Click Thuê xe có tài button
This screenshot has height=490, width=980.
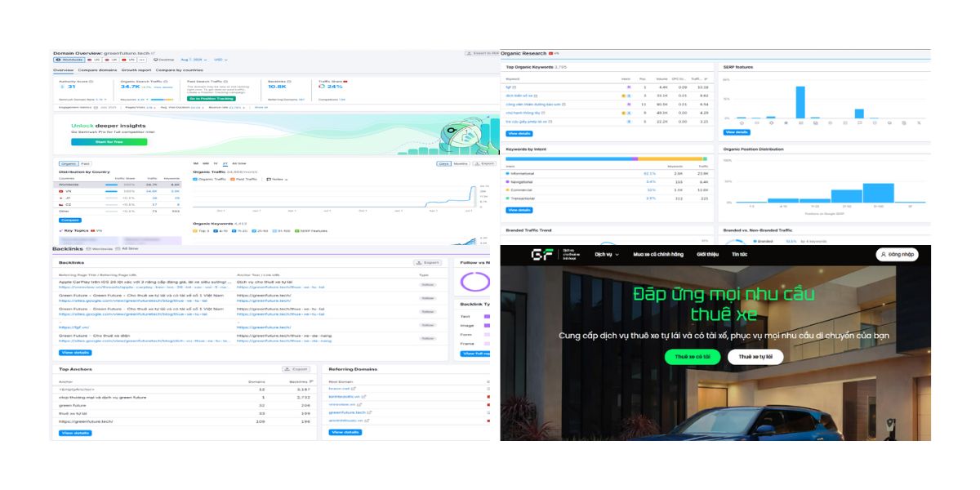coord(692,357)
